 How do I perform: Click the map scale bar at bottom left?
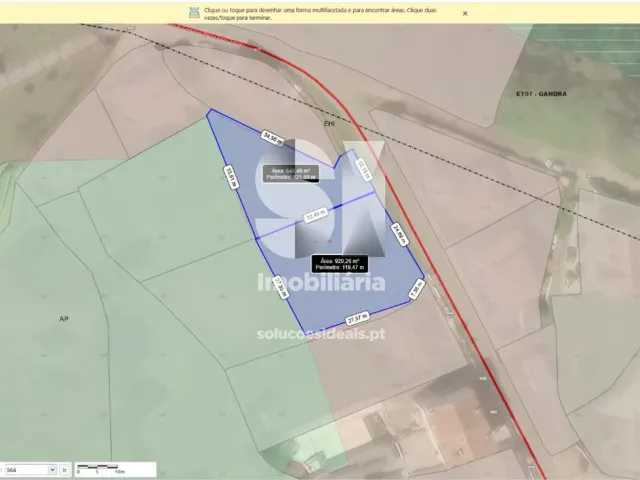[100, 468]
